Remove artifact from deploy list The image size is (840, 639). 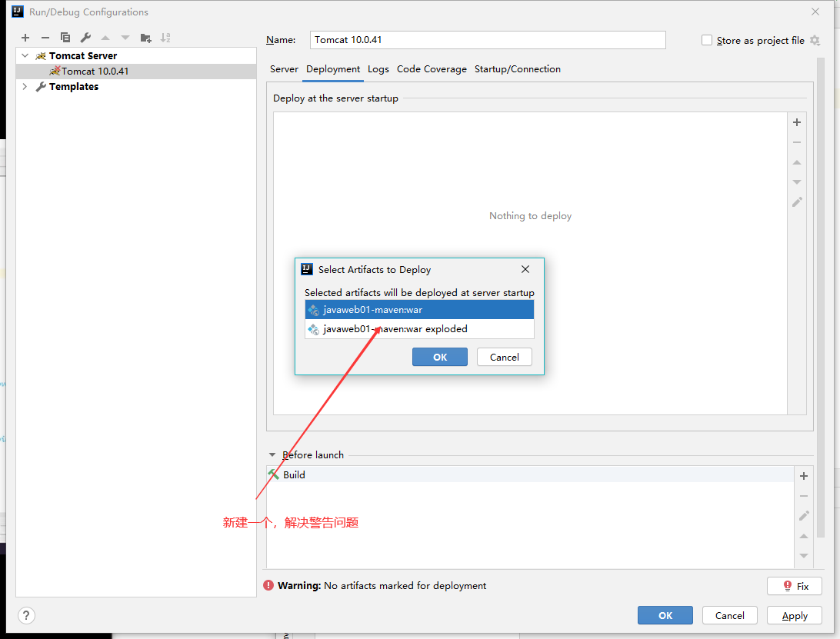pyautogui.click(x=797, y=142)
